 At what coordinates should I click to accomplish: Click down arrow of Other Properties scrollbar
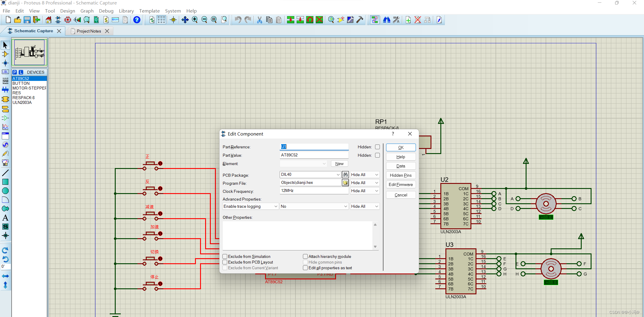(375, 247)
